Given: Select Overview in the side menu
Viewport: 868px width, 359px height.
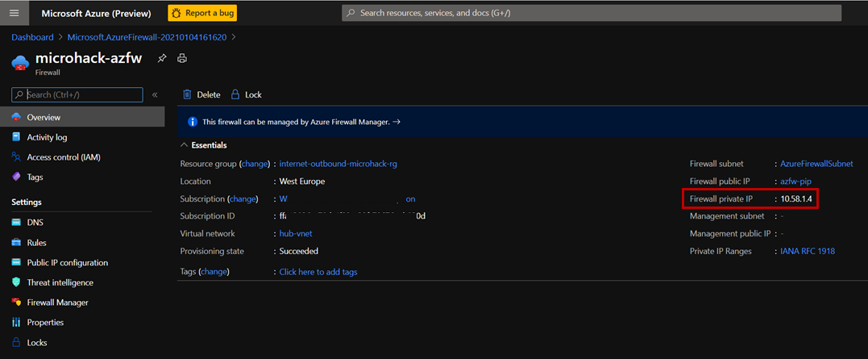Looking at the screenshot, I should [82, 118].
